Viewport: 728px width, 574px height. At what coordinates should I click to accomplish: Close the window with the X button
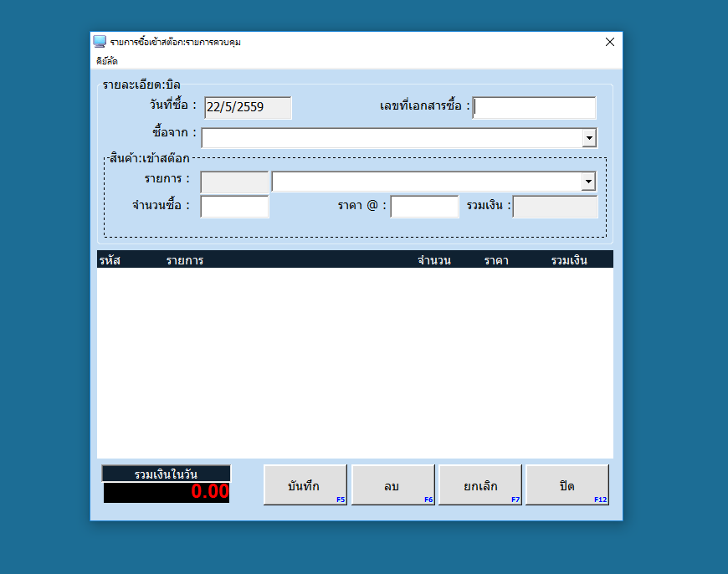point(610,42)
